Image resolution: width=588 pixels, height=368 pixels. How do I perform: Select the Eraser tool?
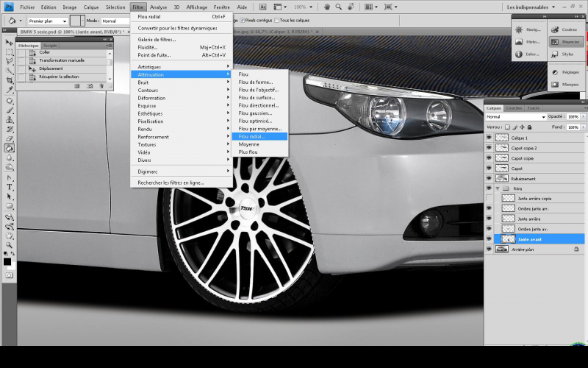tap(10, 138)
